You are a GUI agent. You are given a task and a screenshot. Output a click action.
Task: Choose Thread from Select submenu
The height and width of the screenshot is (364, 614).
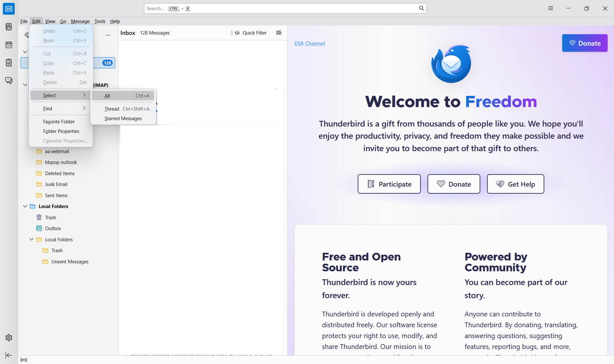(x=123, y=109)
